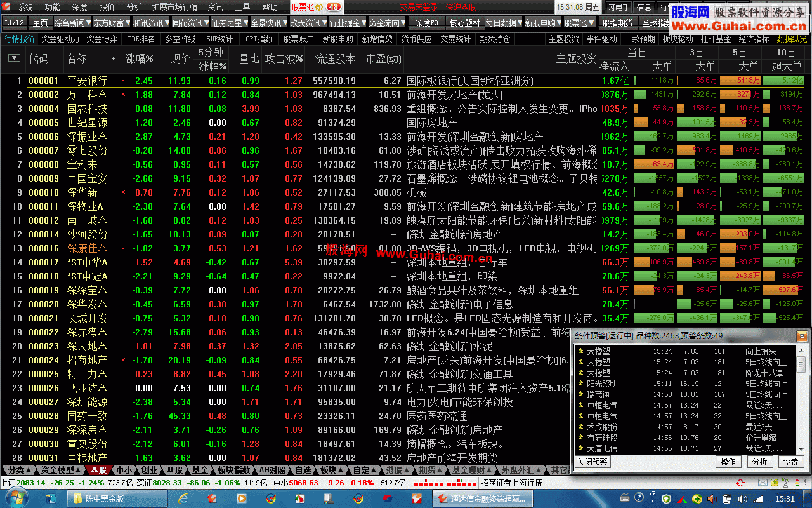Image resolution: width=812 pixels, height=508 pixels.
Task: Click the 闪电手 button
Action: 619,7
